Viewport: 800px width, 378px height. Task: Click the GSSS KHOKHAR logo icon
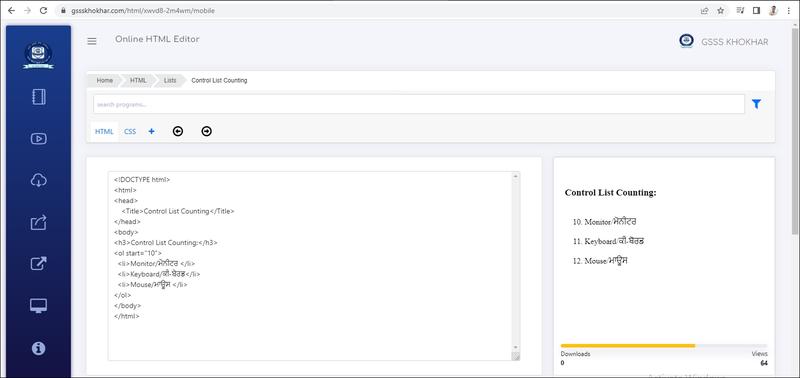(x=686, y=41)
